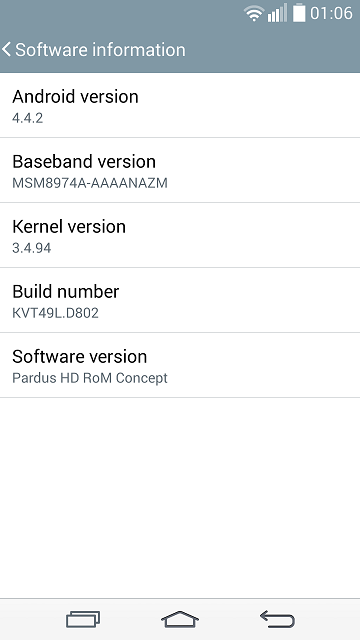Tap the MSM8974A-AAAANAZM baseband value
Image resolution: width=360 pixels, height=640 pixels.
(x=90, y=183)
